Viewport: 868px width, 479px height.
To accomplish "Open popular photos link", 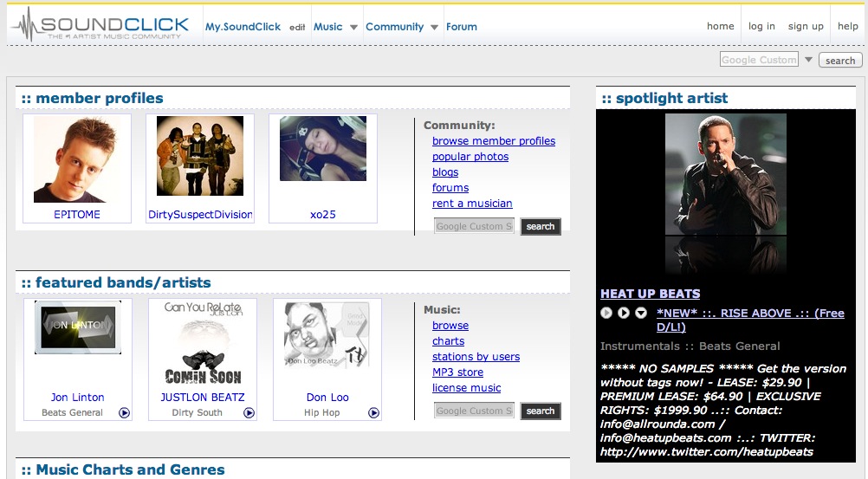I will click(x=470, y=157).
